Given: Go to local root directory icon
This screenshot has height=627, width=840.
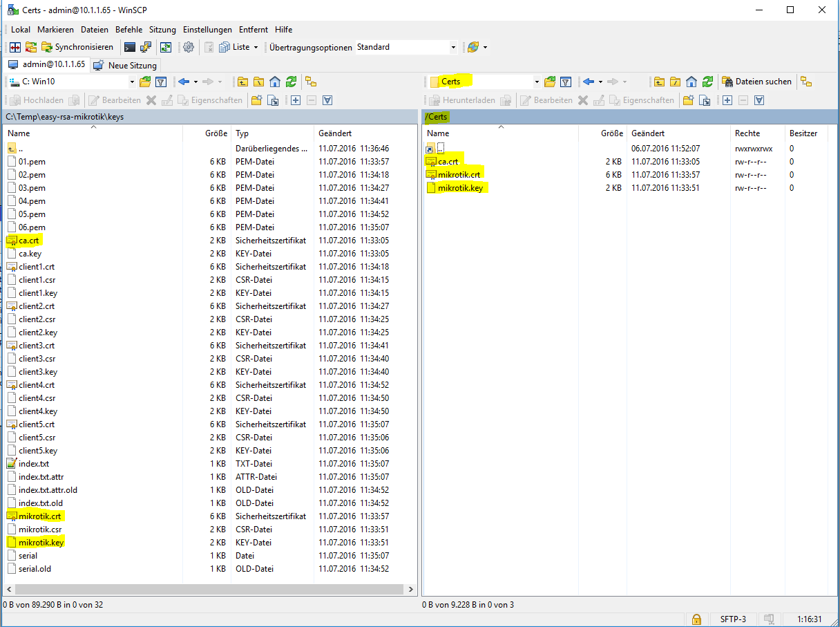Looking at the screenshot, I should coord(258,82).
